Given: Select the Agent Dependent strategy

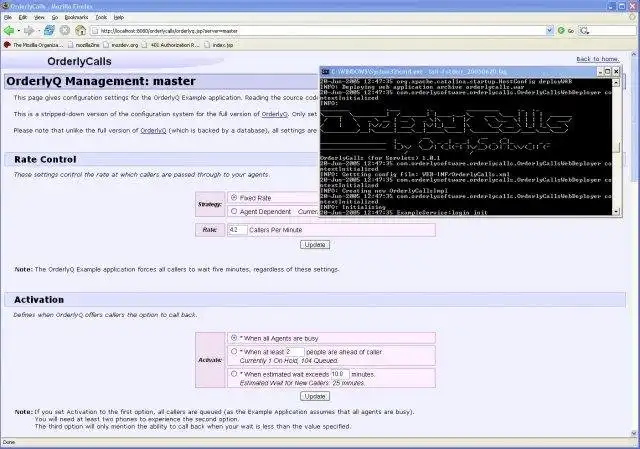Looking at the screenshot, I should point(234,211).
